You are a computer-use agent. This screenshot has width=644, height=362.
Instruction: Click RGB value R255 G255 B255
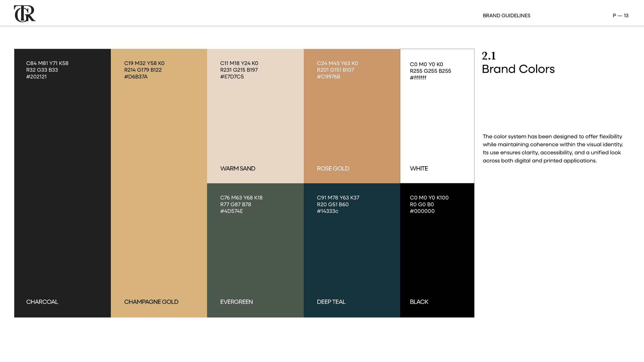coord(430,71)
